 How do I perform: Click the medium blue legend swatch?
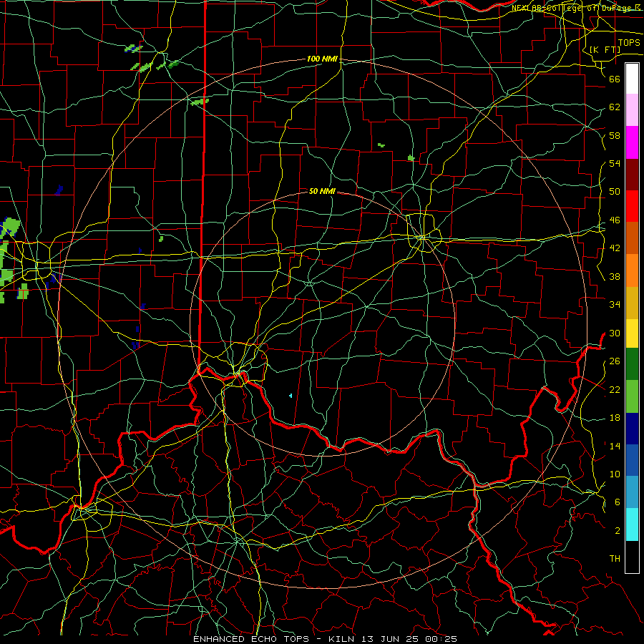tap(632, 460)
